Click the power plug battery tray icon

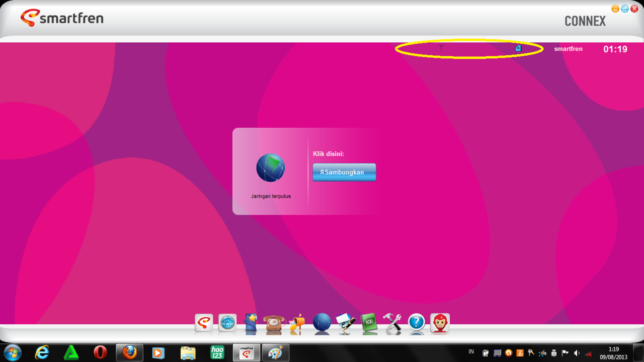(x=486, y=353)
